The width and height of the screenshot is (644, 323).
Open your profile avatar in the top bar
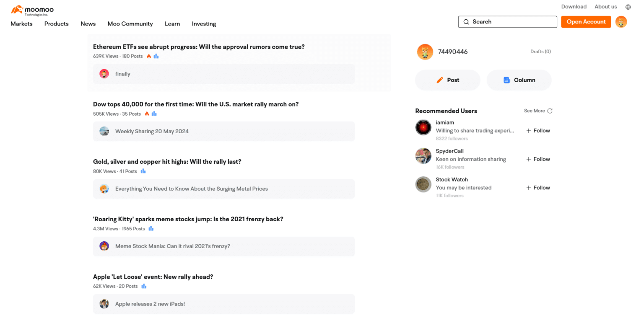[621, 21]
